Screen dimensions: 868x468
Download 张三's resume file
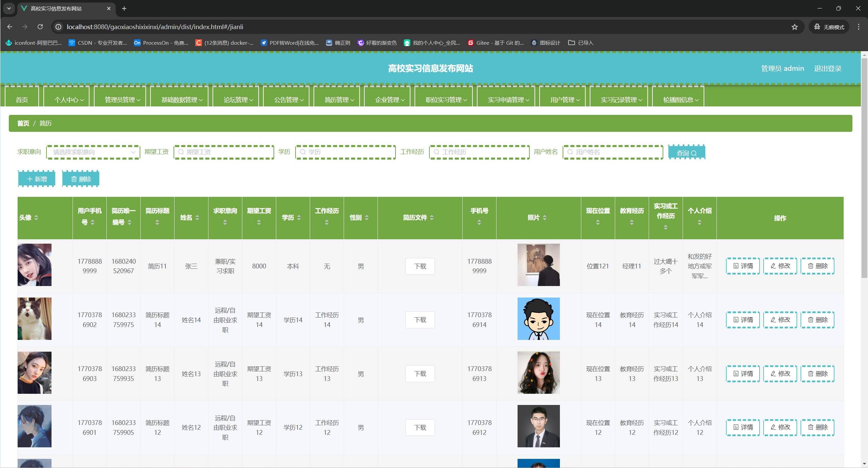pos(420,266)
